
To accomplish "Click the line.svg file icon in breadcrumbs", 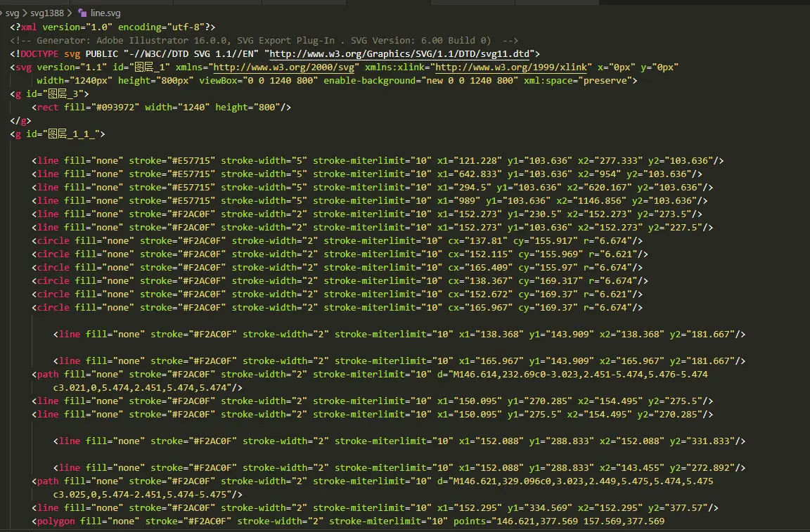I will tap(82, 13).
